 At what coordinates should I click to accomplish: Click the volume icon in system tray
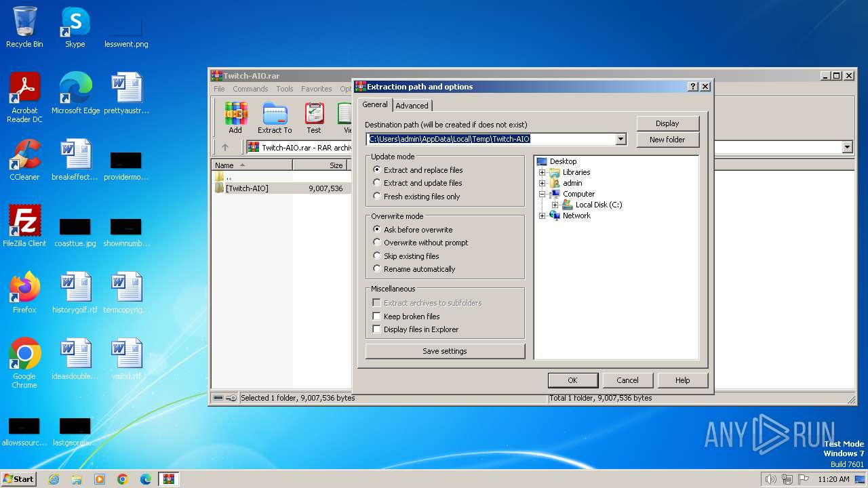pos(770,479)
